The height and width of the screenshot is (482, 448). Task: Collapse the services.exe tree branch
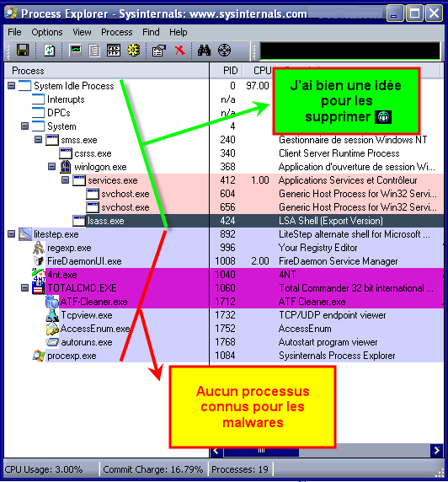[x=65, y=179]
